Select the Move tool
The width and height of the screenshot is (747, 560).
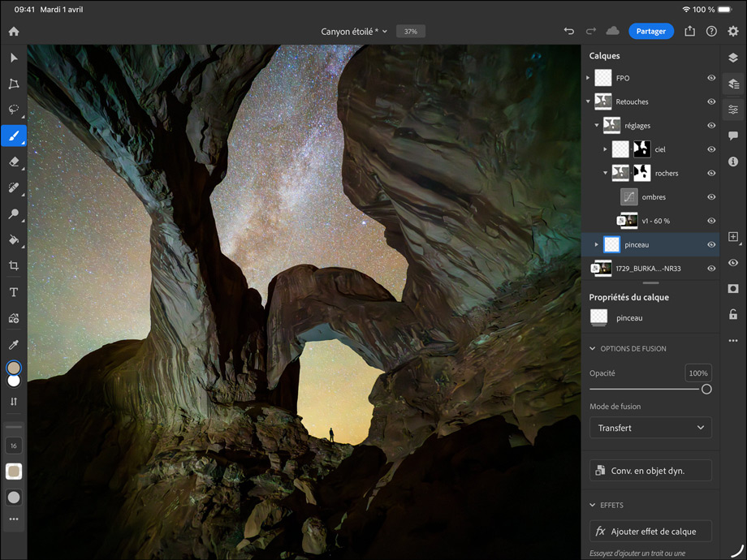click(13, 58)
